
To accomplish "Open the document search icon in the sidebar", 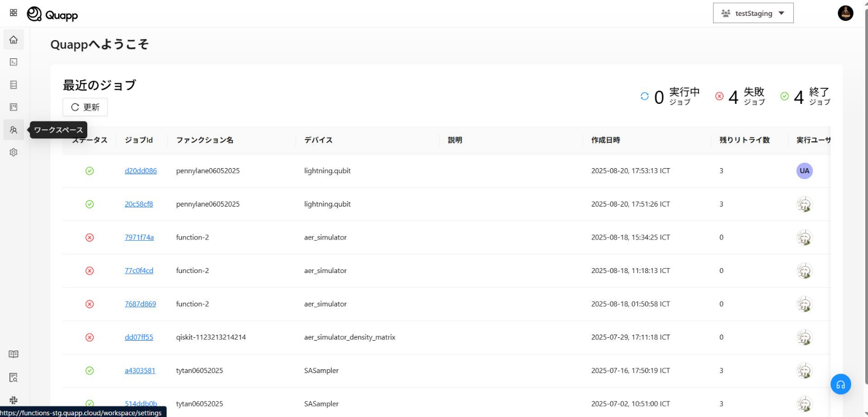I will [14, 377].
